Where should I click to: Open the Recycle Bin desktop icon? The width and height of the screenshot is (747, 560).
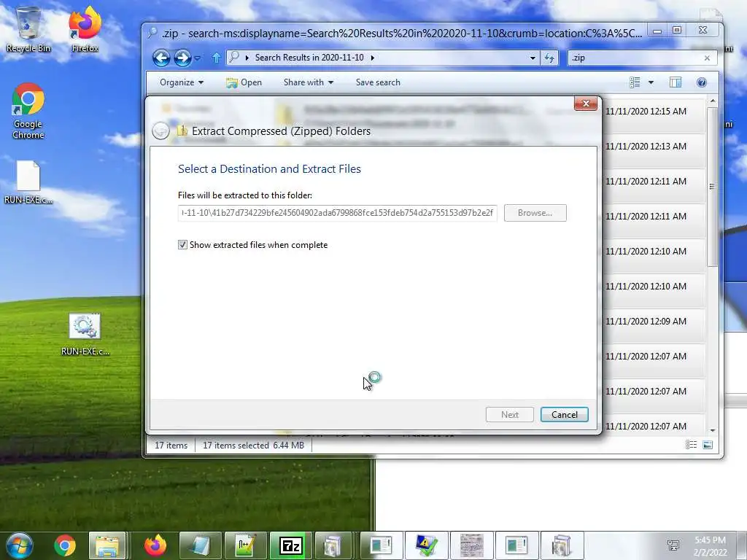pyautogui.click(x=28, y=29)
